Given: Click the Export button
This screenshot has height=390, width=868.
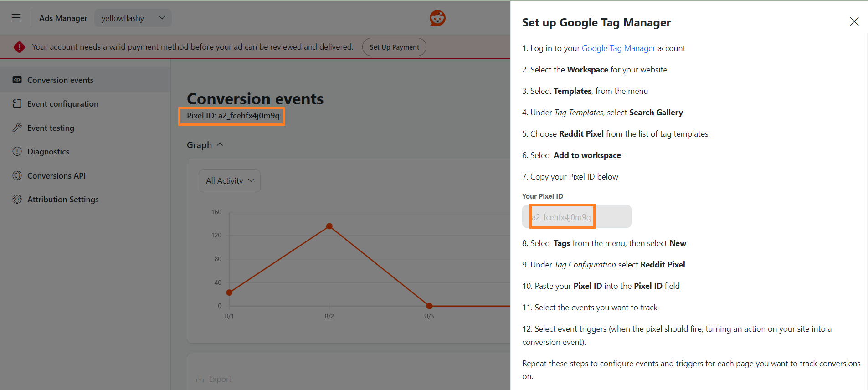Looking at the screenshot, I should pyautogui.click(x=214, y=379).
